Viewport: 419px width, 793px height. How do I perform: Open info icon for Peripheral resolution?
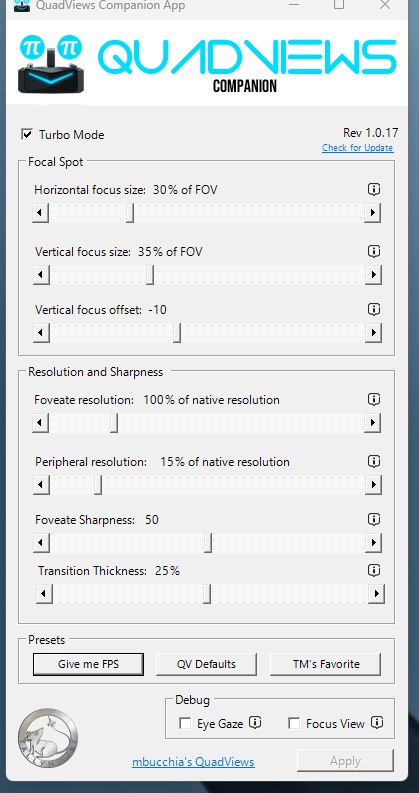[x=373, y=461]
